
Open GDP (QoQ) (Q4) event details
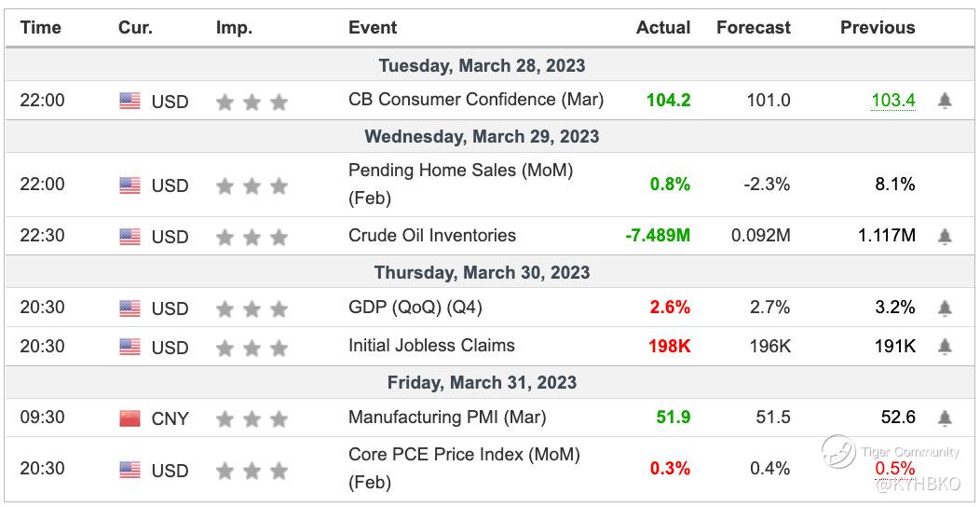pyautogui.click(x=415, y=307)
